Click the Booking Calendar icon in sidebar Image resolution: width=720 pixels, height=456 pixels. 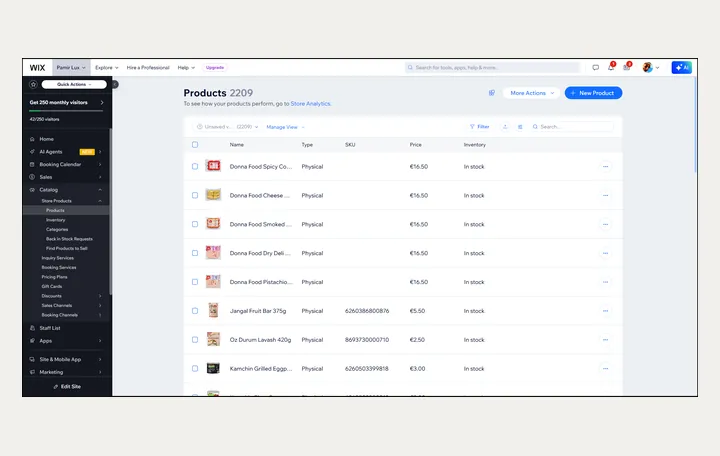click(32, 164)
